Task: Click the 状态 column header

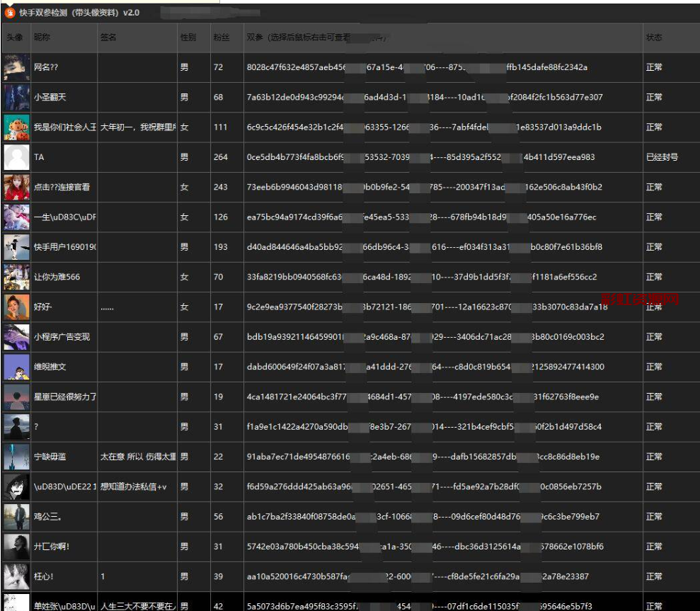Action: tap(654, 38)
